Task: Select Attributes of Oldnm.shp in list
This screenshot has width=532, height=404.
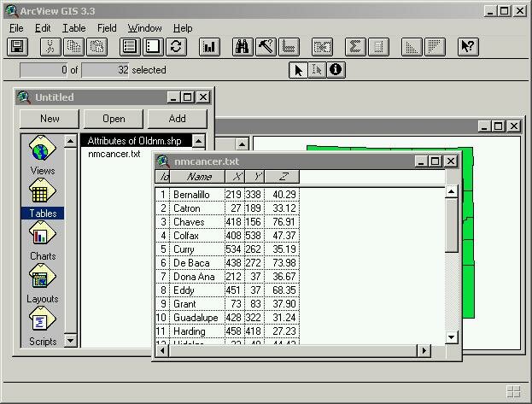Action: coord(136,141)
